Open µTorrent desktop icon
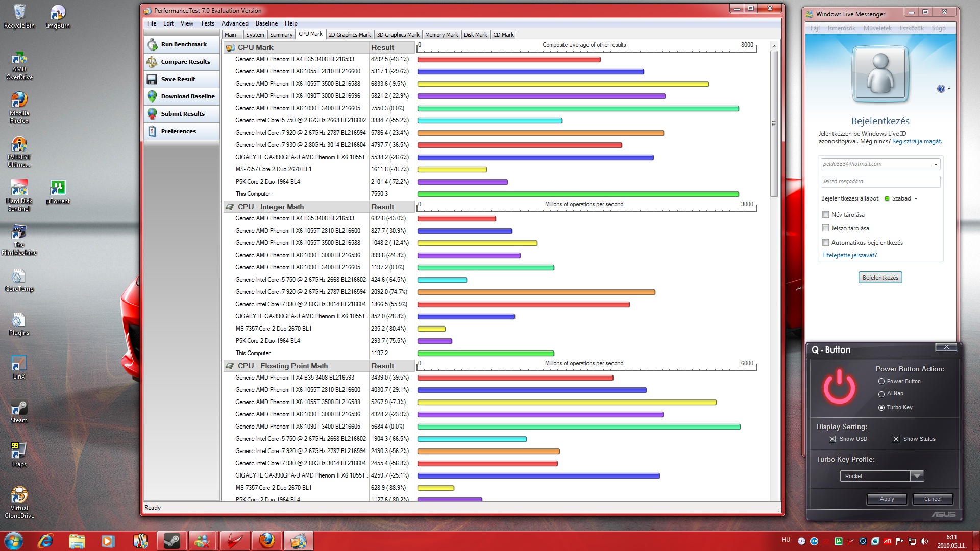Viewport: 980px width, 551px height. pyautogui.click(x=58, y=192)
